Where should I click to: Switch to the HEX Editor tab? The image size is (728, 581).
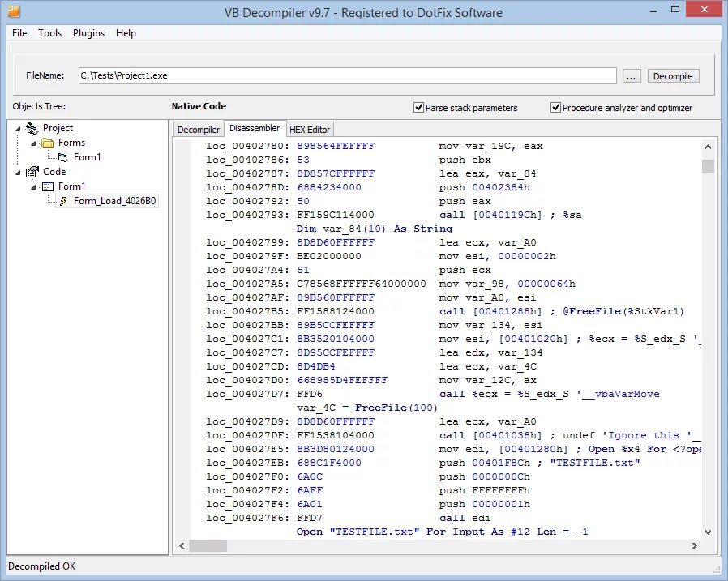pyautogui.click(x=310, y=130)
